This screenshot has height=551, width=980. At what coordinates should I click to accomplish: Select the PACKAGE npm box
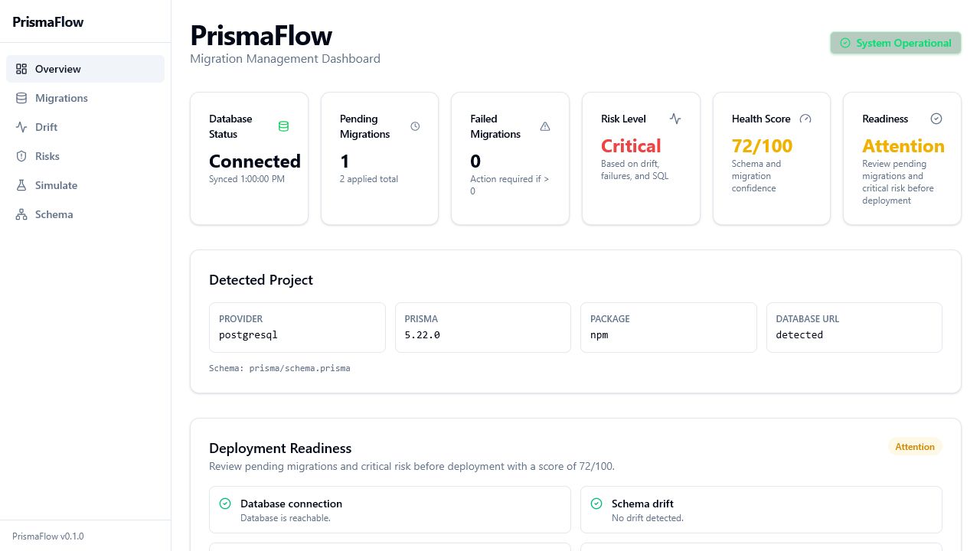(x=668, y=328)
